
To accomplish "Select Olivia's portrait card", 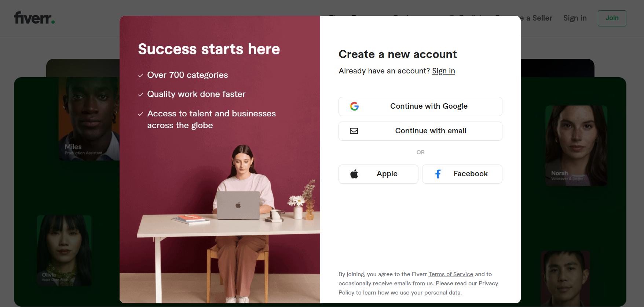I will tap(64, 250).
